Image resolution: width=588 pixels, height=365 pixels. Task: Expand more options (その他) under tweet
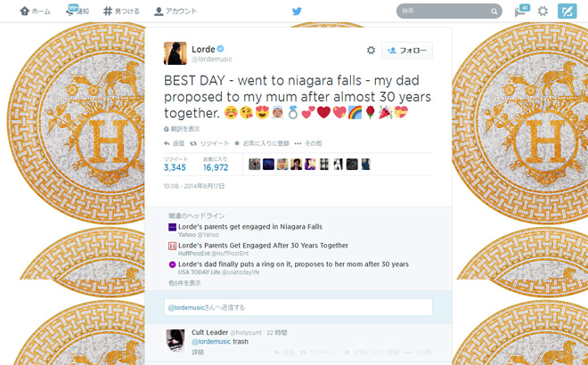(x=308, y=143)
